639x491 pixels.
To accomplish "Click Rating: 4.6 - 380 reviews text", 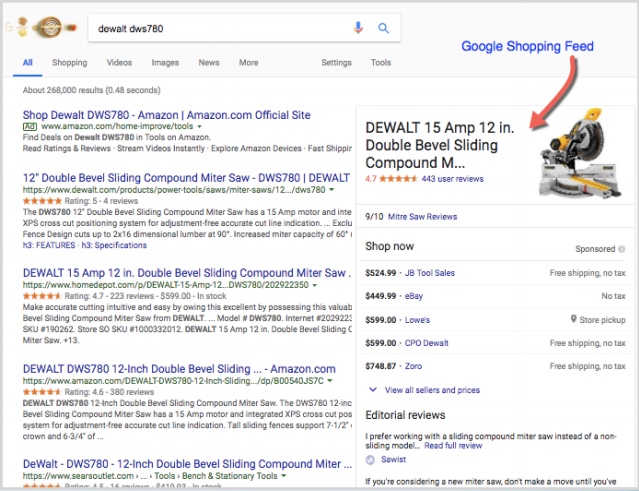I will tap(109, 392).
